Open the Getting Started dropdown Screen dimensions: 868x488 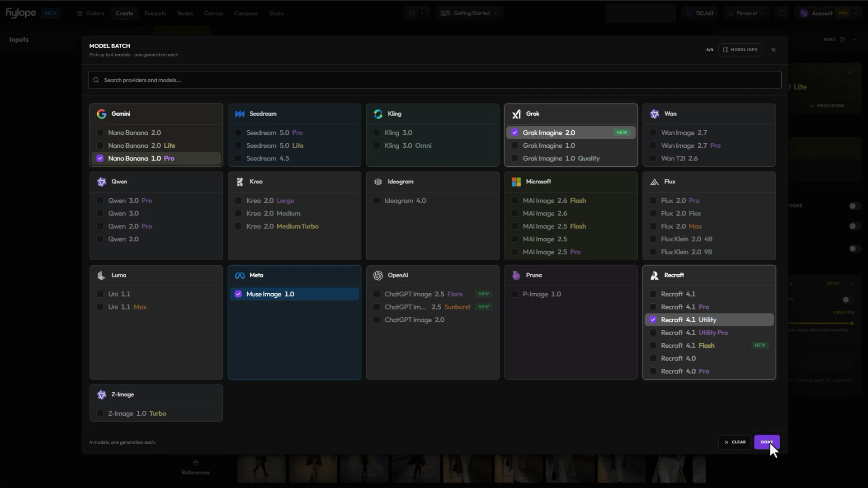click(469, 13)
